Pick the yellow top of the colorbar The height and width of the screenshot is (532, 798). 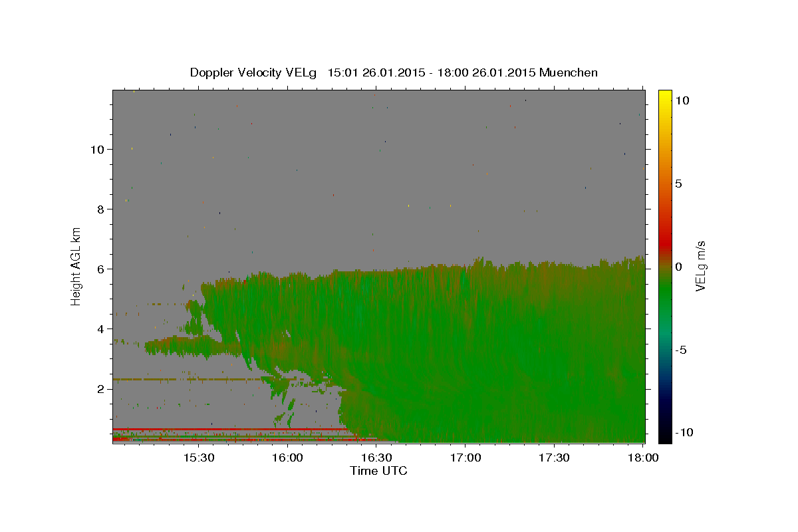[x=665, y=95]
